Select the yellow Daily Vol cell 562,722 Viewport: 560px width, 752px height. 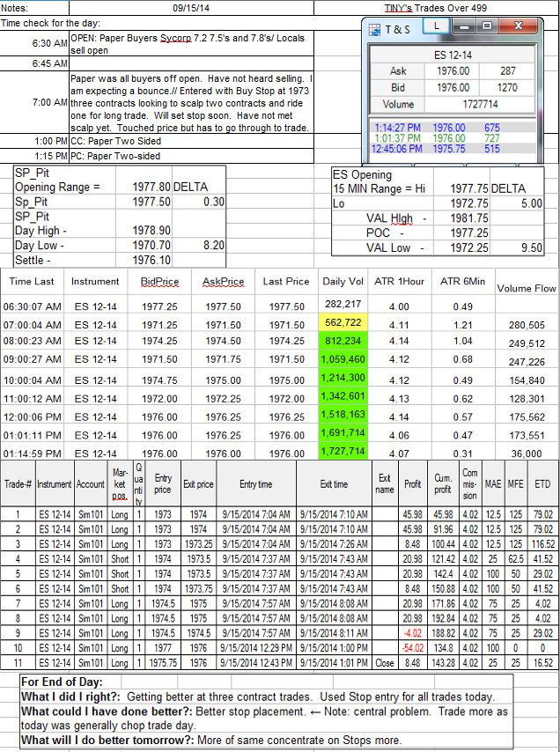click(343, 322)
